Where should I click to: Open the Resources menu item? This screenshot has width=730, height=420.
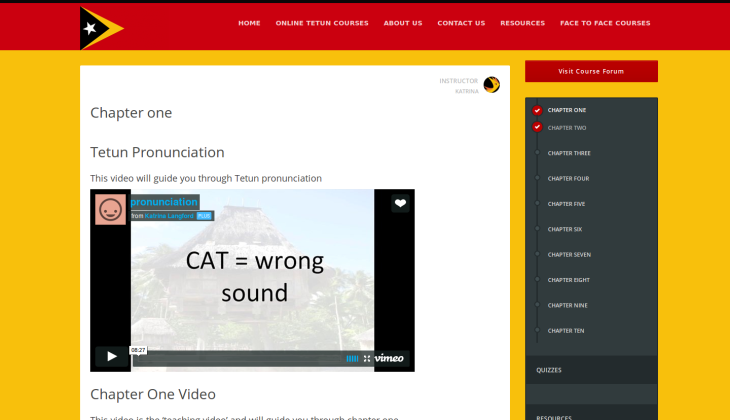pos(523,23)
